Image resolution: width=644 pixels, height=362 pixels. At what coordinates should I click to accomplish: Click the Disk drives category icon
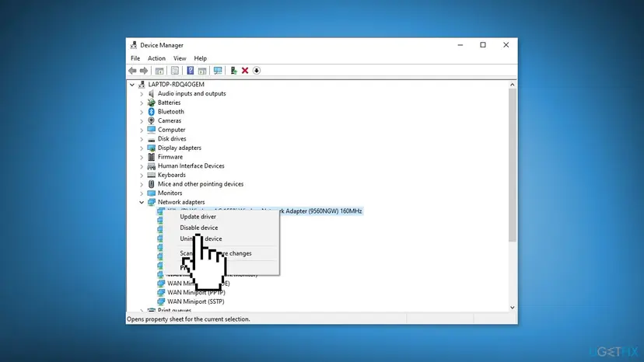pyautogui.click(x=151, y=139)
